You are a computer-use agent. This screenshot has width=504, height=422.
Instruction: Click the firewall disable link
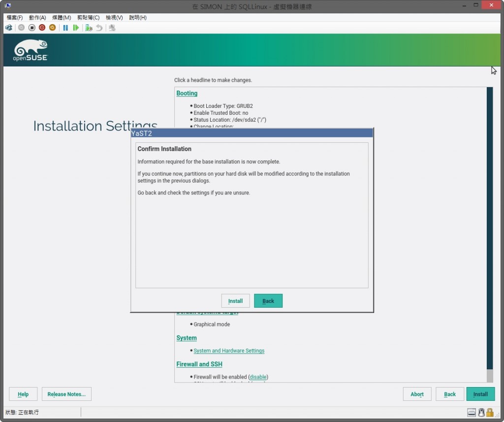tap(258, 377)
